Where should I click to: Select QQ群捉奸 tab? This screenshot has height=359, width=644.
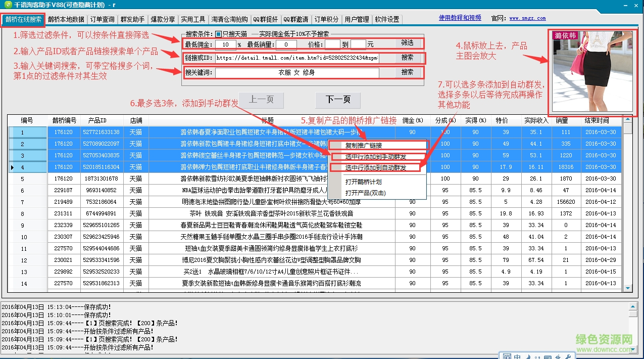tap(266, 20)
